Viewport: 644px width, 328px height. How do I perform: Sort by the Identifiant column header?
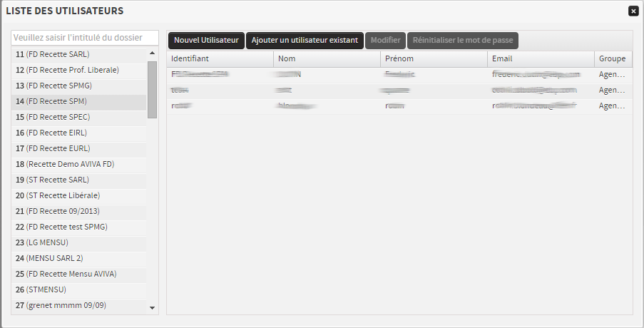point(219,58)
